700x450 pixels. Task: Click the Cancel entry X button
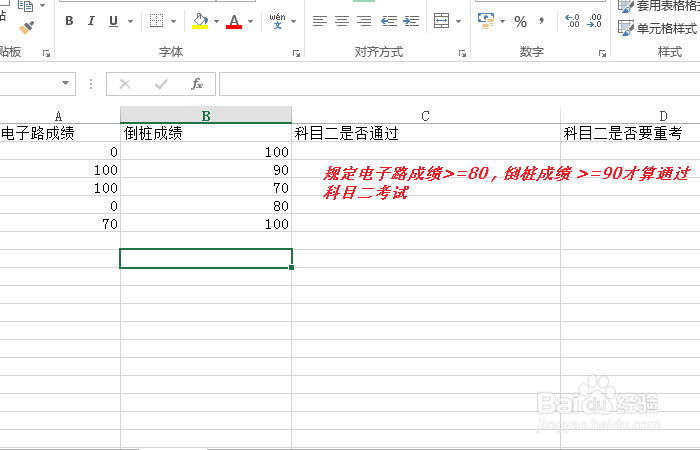(125, 84)
